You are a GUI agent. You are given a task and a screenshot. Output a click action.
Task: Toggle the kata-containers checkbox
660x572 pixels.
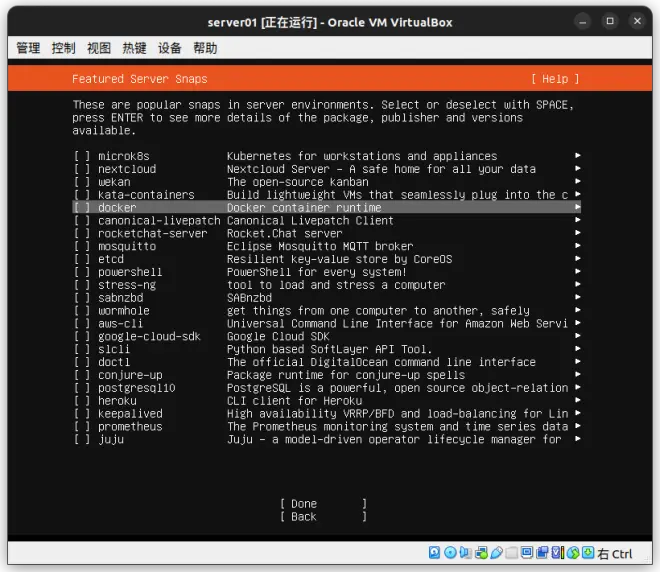(82, 195)
